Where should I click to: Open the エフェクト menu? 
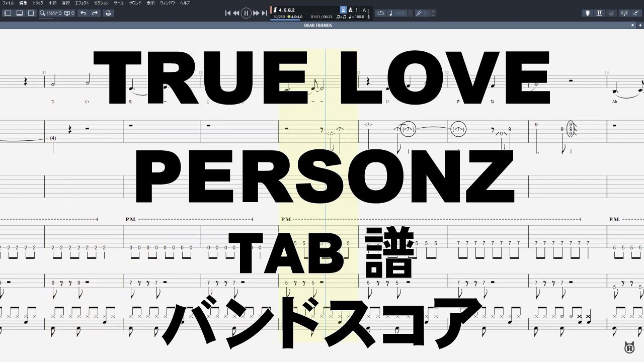[x=82, y=3]
